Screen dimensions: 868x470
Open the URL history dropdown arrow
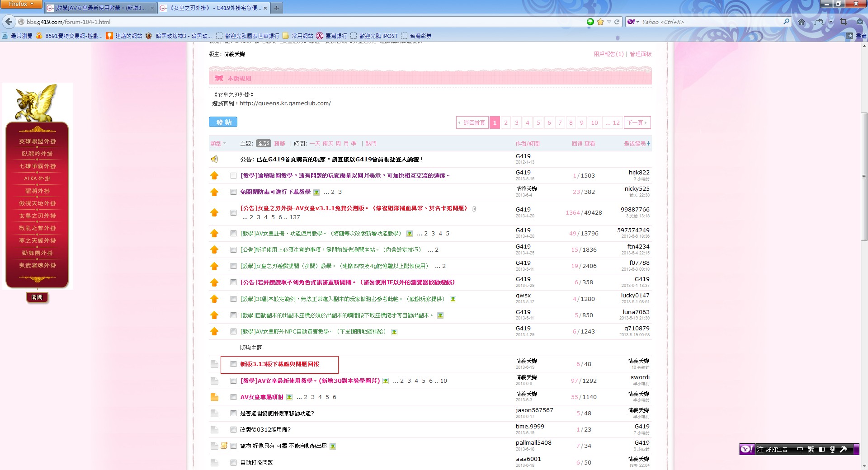tap(609, 22)
